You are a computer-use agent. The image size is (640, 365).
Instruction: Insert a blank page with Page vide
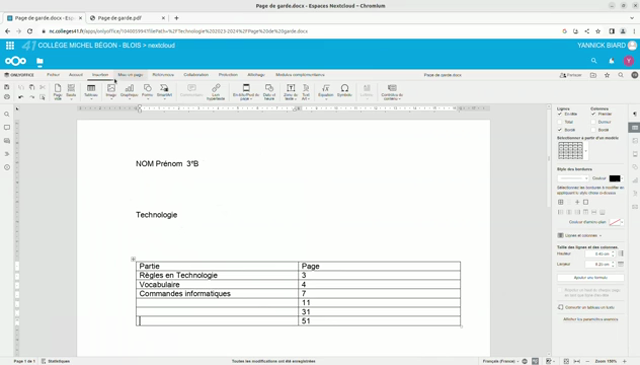(x=58, y=92)
